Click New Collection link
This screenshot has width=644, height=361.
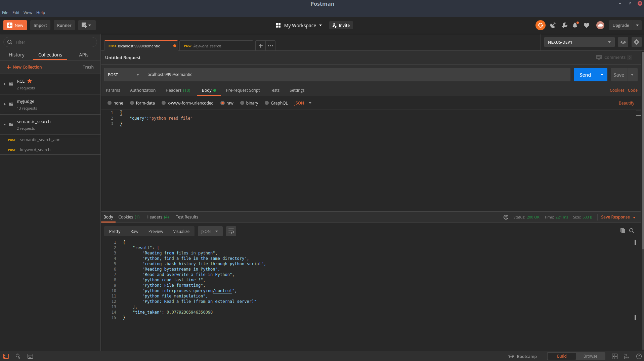coord(24,67)
